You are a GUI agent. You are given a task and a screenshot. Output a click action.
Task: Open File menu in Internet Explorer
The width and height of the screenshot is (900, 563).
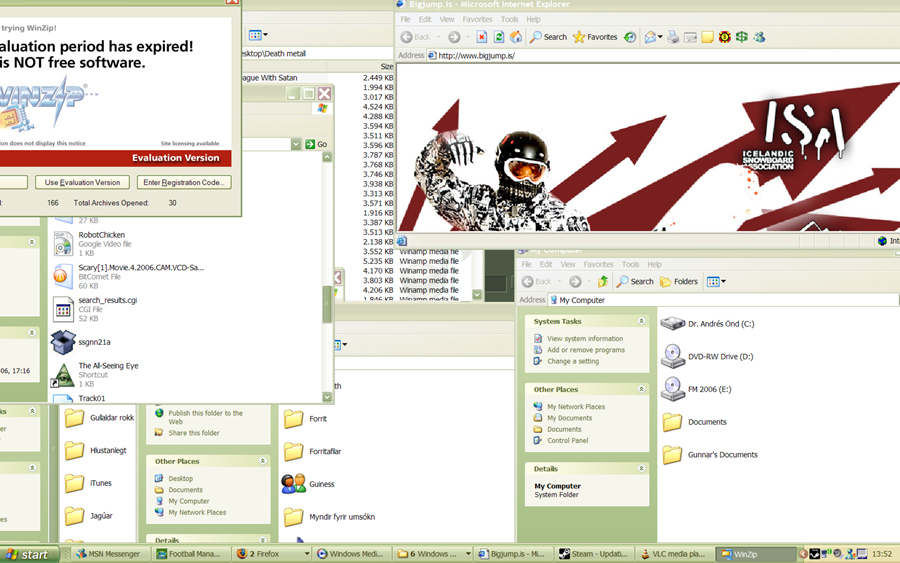405,20
